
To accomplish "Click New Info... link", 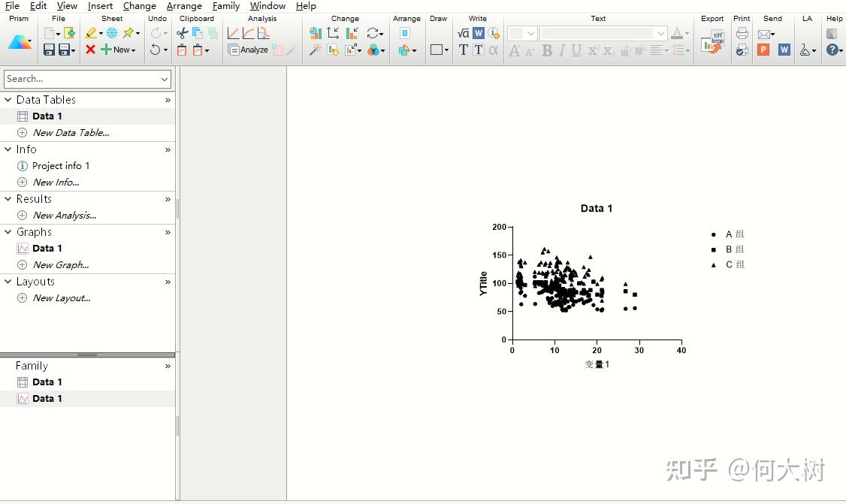I will coord(56,183).
